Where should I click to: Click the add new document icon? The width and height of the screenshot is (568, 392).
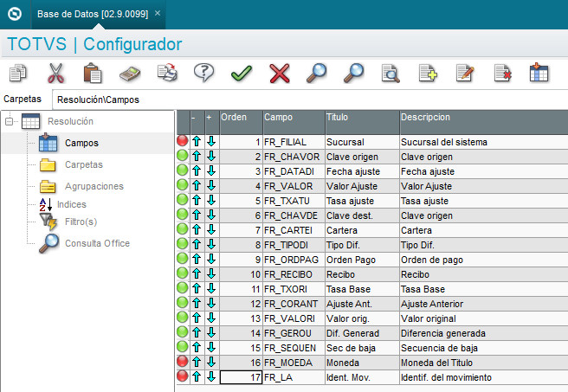(x=428, y=73)
